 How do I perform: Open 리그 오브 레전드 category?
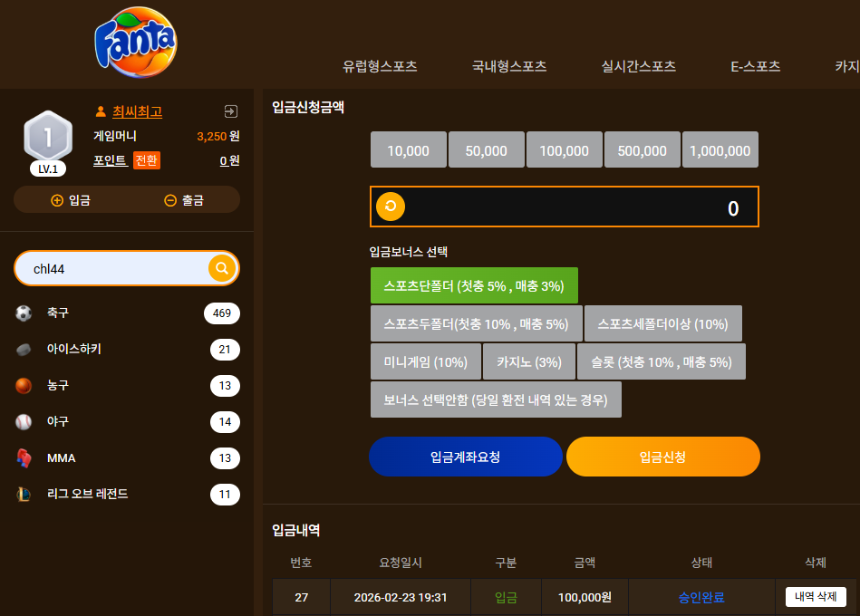(x=127, y=494)
